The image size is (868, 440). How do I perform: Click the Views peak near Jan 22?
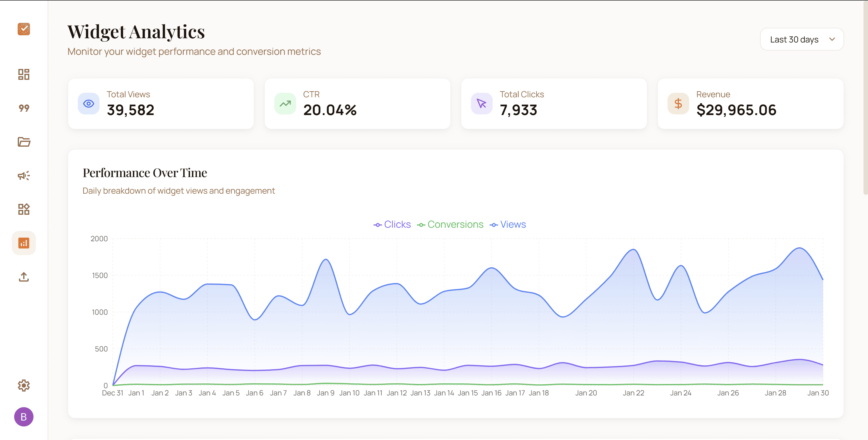pyautogui.click(x=633, y=250)
